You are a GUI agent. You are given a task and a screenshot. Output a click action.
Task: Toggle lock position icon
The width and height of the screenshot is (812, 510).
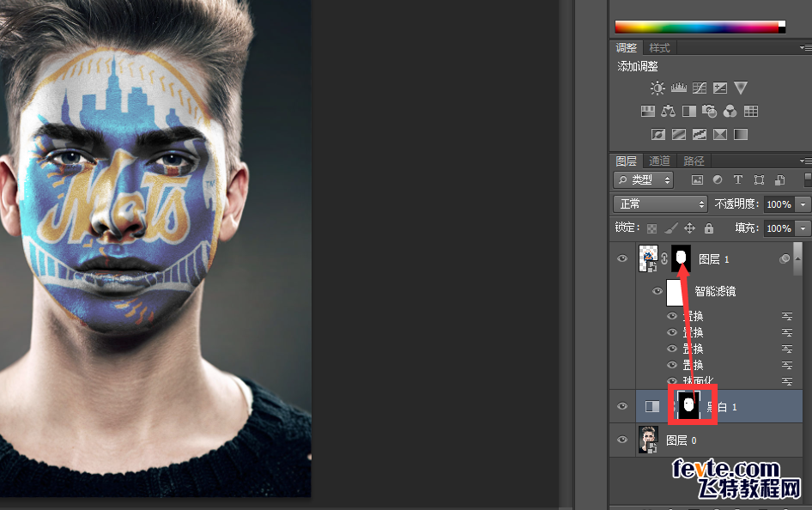[x=690, y=228]
